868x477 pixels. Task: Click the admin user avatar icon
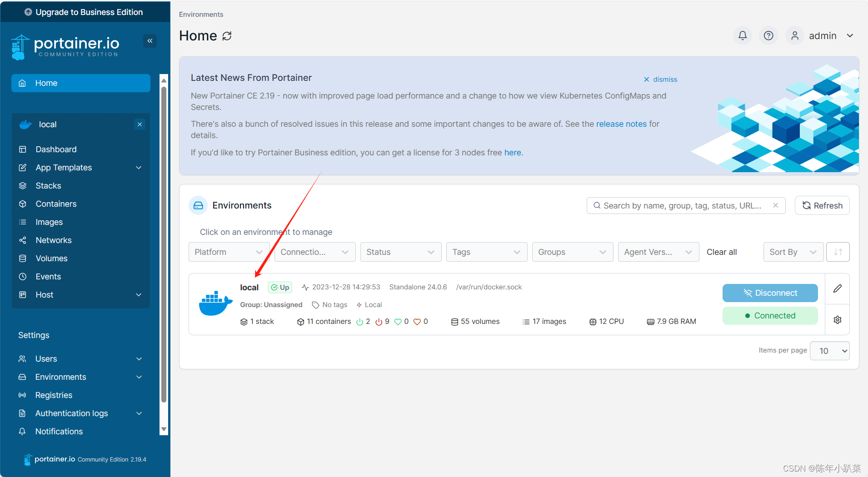pos(795,35)
